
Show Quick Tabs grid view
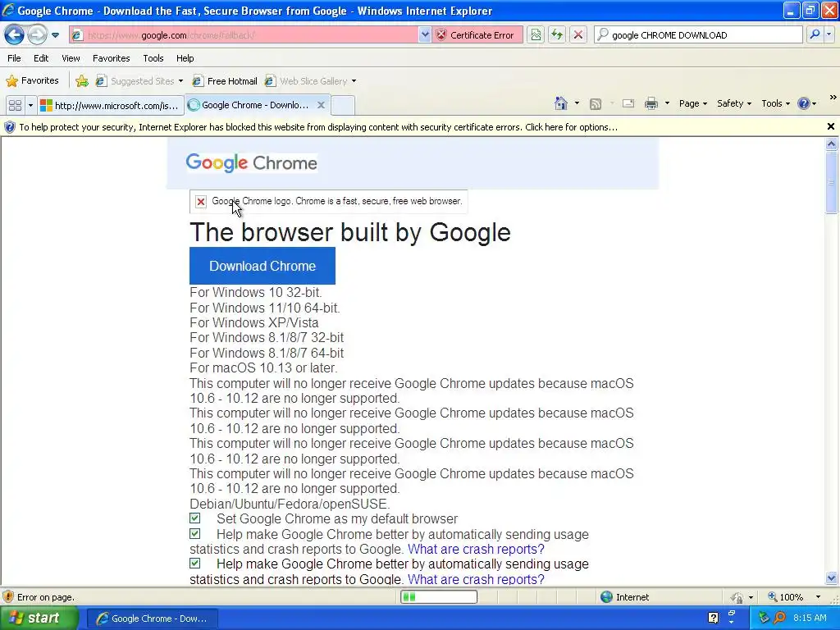click(x=15, y=106)
